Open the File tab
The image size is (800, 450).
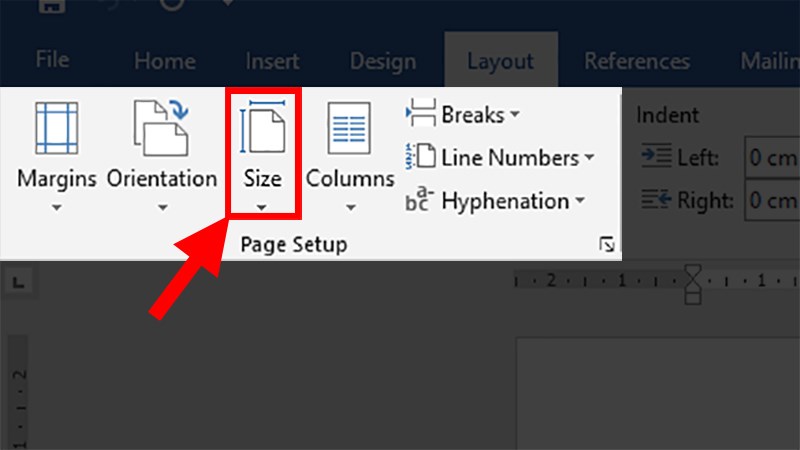[x=52, y=60]
